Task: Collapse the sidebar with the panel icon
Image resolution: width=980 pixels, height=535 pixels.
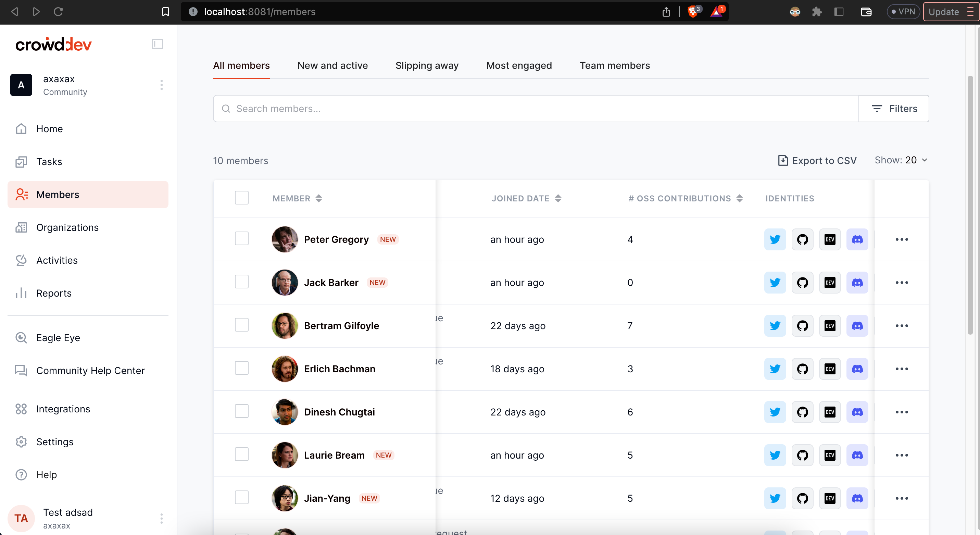Action: point(157,44)
